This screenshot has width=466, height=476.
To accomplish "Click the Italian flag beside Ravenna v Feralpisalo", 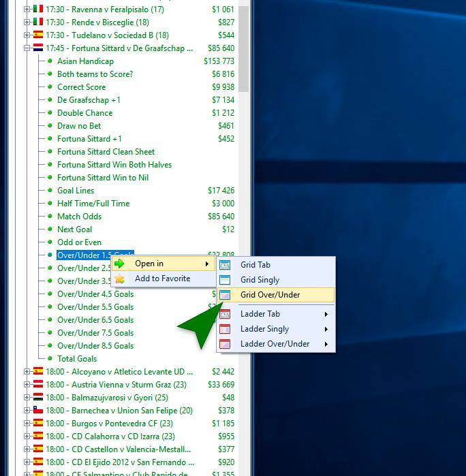I will pos(38,8).
